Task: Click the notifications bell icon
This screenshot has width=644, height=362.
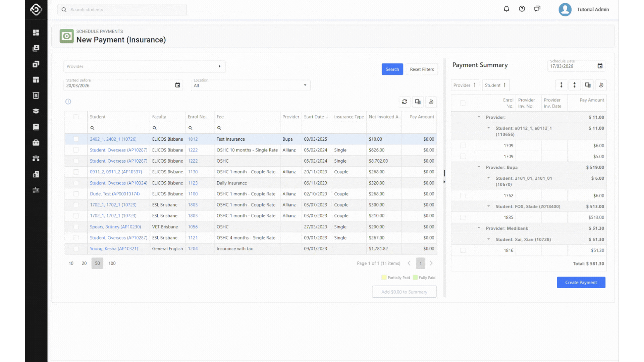Action: 506,9
